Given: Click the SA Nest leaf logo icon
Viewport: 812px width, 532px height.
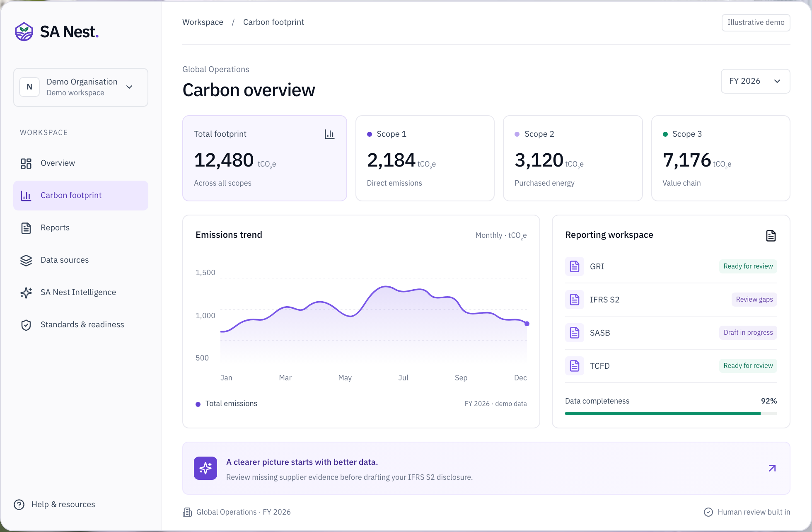Looking at the screenshot, I should click(x=24, y=31).
